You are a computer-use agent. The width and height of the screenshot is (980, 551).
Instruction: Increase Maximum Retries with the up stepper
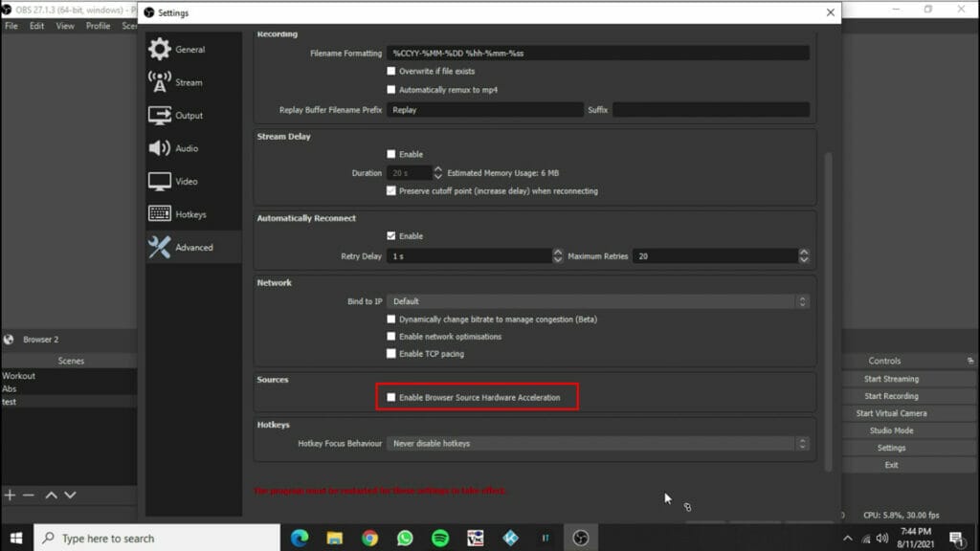click(805, 252)
